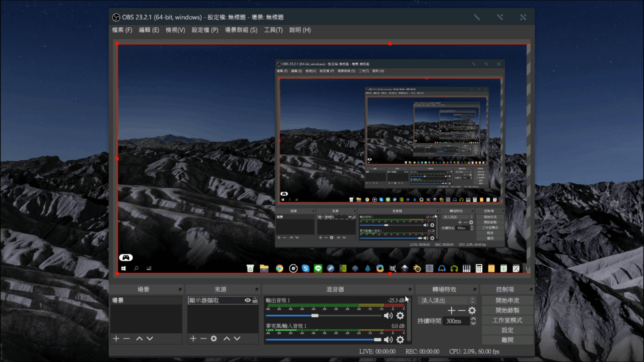
Task: Float the 場景 dock using its header icon
Action: pos(180,289)
